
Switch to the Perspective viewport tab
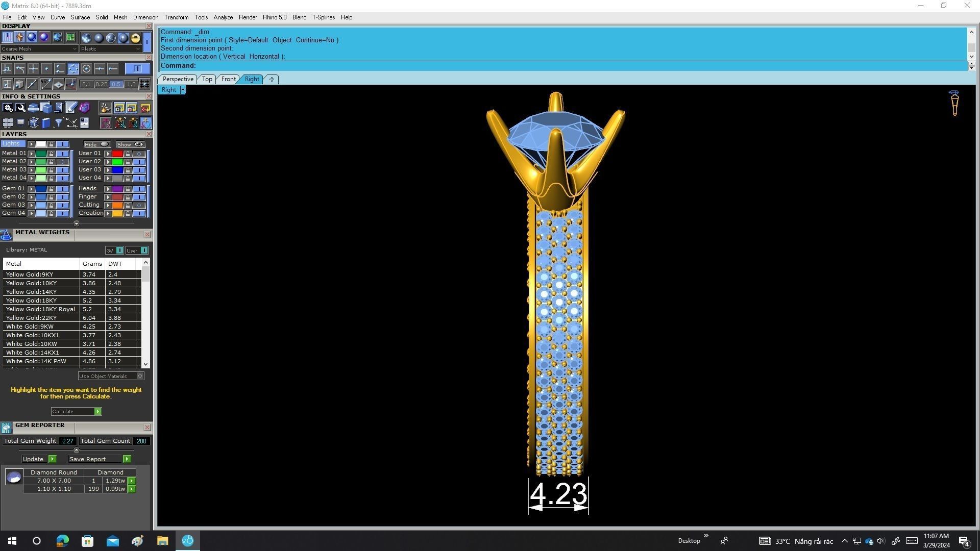pos(178,79)
